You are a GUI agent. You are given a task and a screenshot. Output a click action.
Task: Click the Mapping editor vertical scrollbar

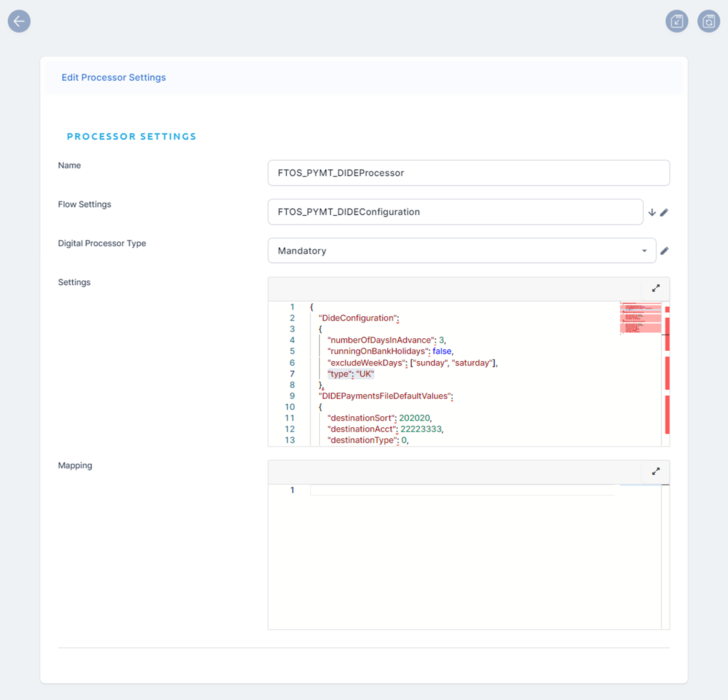pos(665,555)
